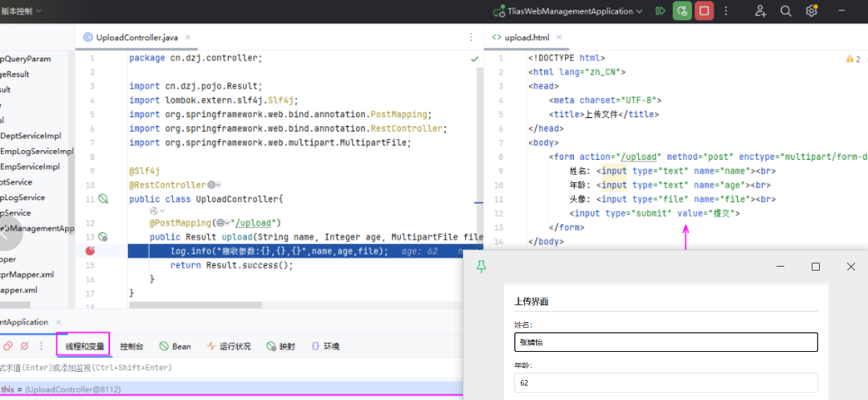Screen dimensions: 868x400
Task: Select the 控制台 console tab
Action: (131, 346)
